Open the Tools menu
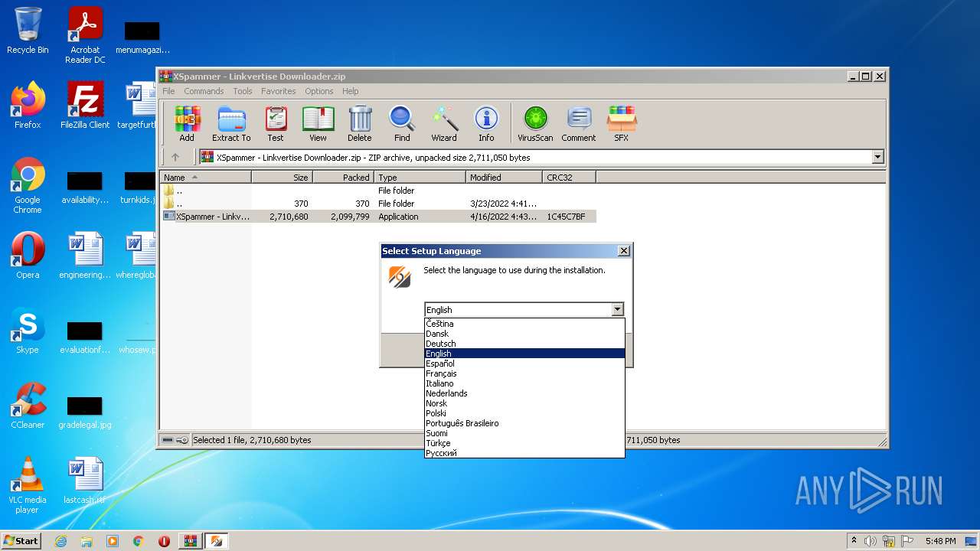980x551 pixels. (243, 91)
